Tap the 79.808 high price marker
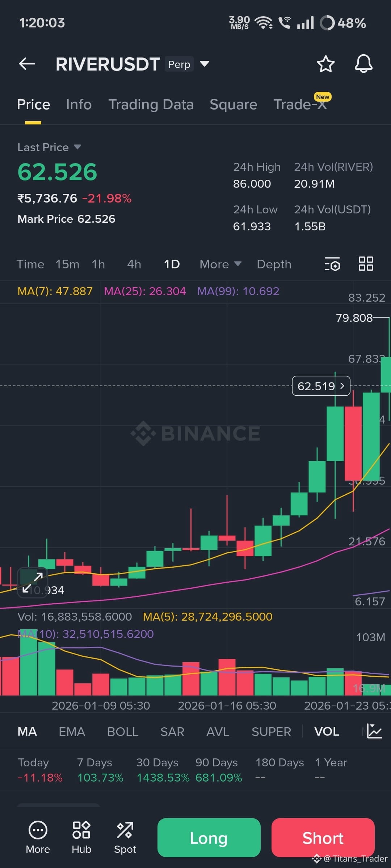The height and width of the screenshot is (868, 391). pos(354,318)
